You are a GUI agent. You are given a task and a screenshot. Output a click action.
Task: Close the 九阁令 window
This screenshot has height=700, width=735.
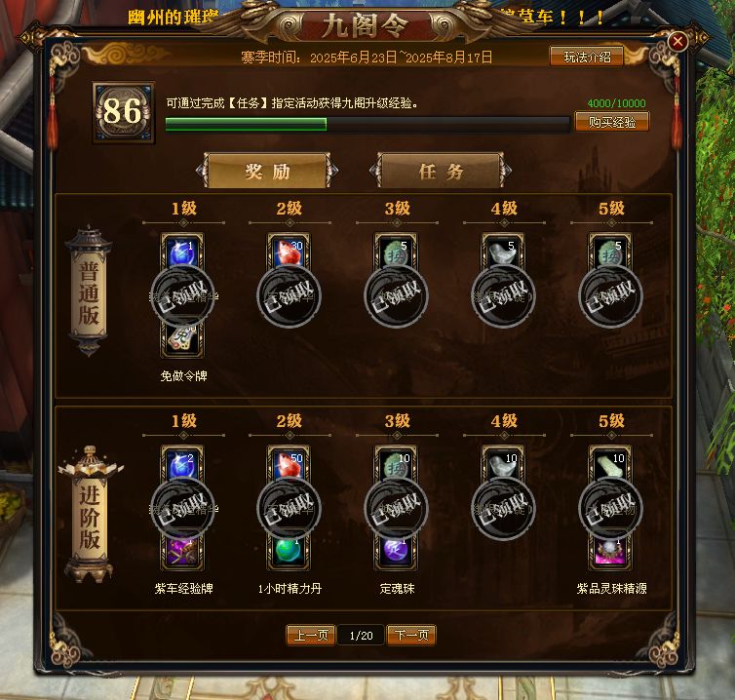pos(677,41)
